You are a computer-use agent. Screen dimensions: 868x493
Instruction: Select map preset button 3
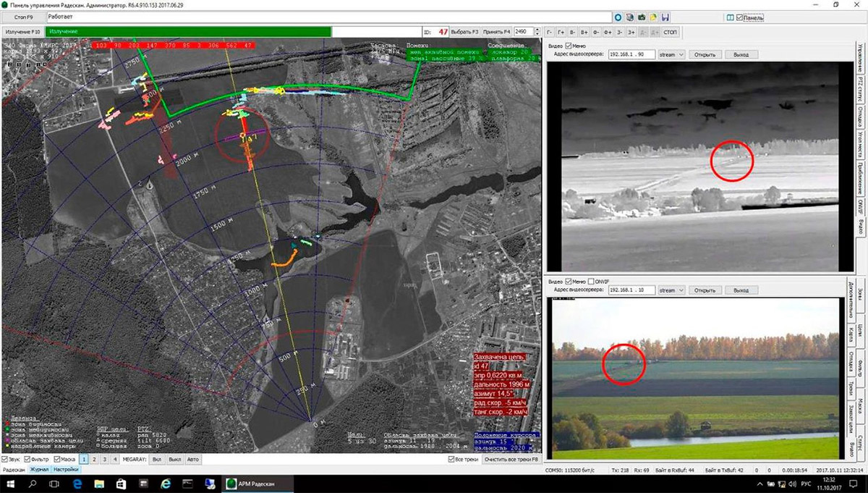(104, 460)
